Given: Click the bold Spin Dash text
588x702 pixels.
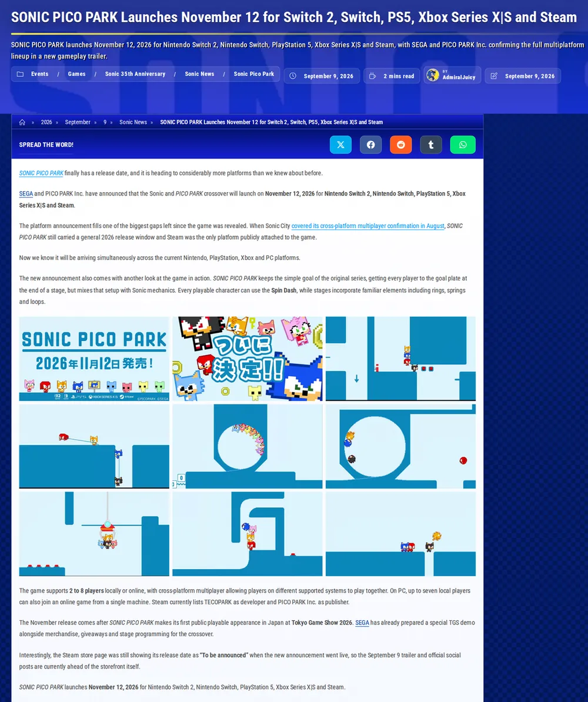Looking at the screenshot, I should point(284,290).
